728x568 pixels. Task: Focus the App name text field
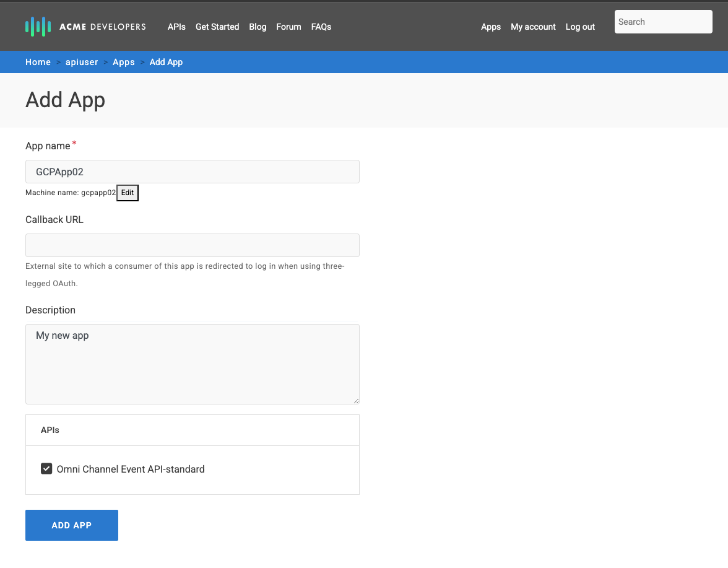tap(192, 172)
